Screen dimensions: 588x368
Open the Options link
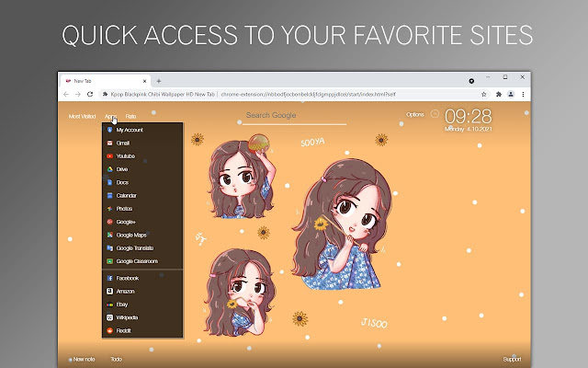click(415, 114)
